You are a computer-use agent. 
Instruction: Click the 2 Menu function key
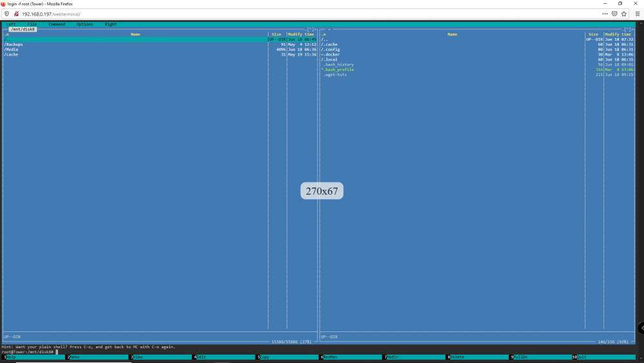pyautogui.click(x=98, y=357)
